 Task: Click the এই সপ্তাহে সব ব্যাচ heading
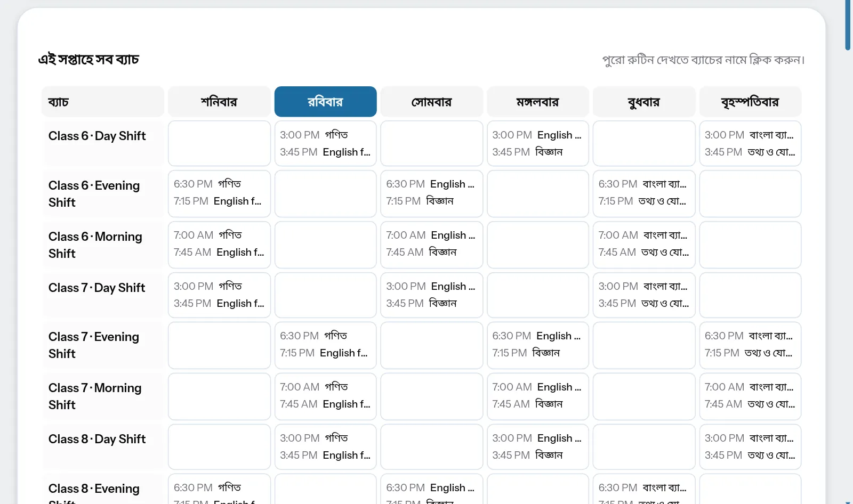(x=88, y=59)
